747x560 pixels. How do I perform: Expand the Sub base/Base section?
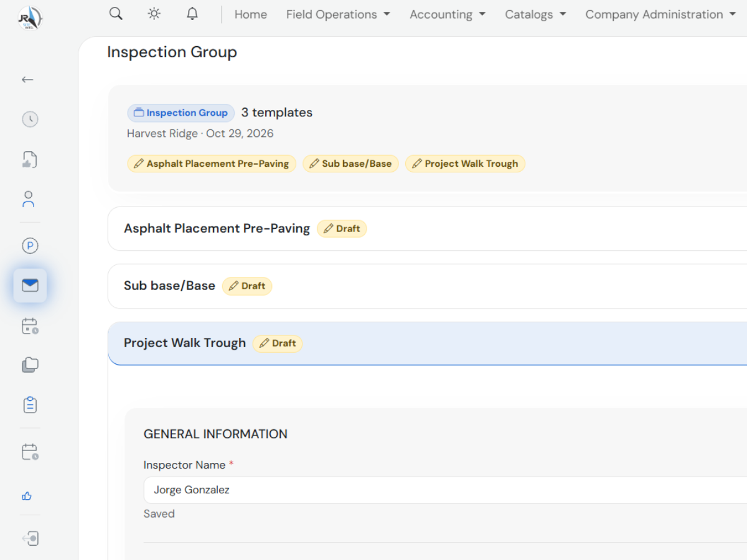coord(427,286)
